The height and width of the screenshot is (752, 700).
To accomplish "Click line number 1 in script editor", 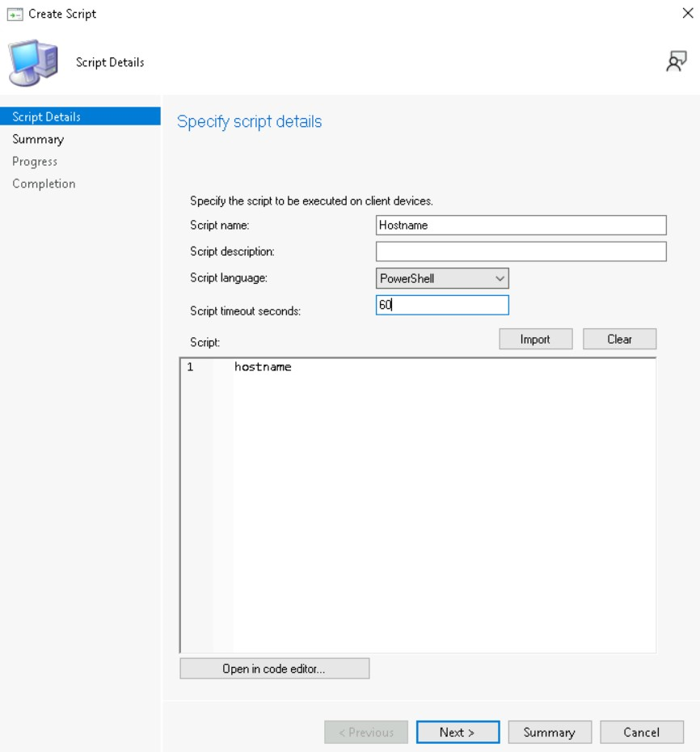I will [190, 367].
